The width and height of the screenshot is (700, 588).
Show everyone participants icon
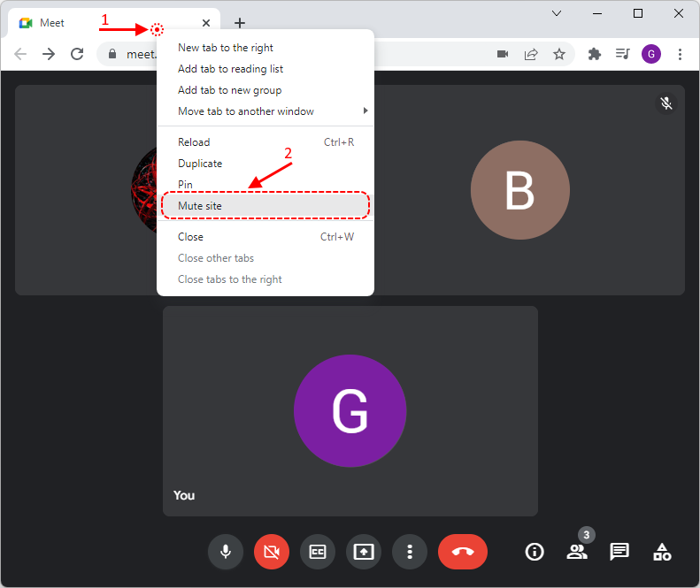577,553
